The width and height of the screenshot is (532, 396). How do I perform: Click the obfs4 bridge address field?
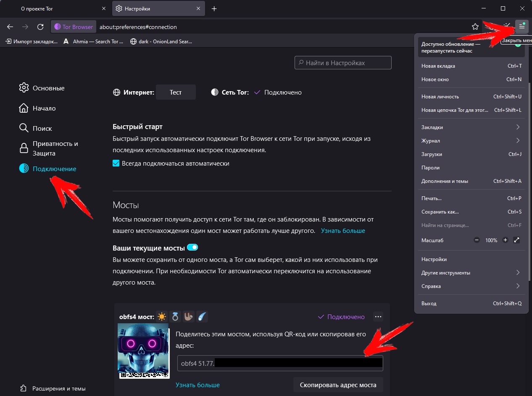click(280, 363)
